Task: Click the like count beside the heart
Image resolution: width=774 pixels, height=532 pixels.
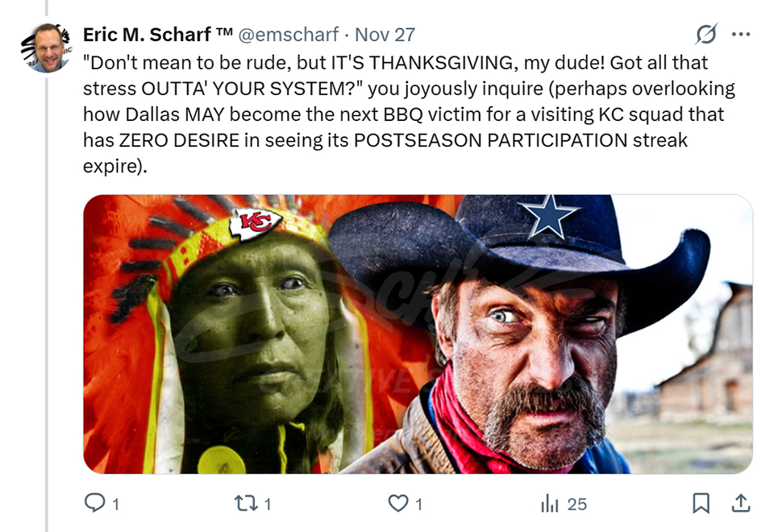Action: (x=419, y=505)
